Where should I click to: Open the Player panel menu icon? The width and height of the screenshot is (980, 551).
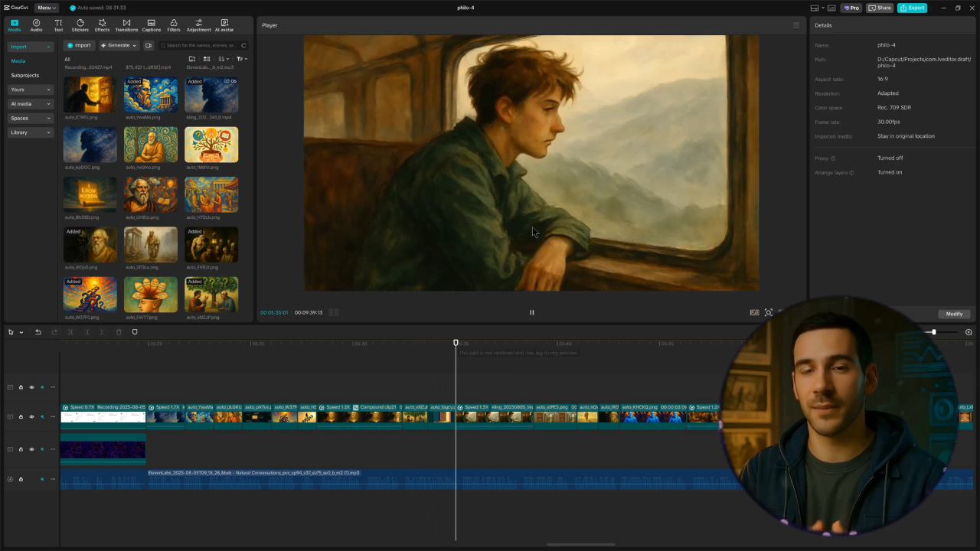pos(795,25)
